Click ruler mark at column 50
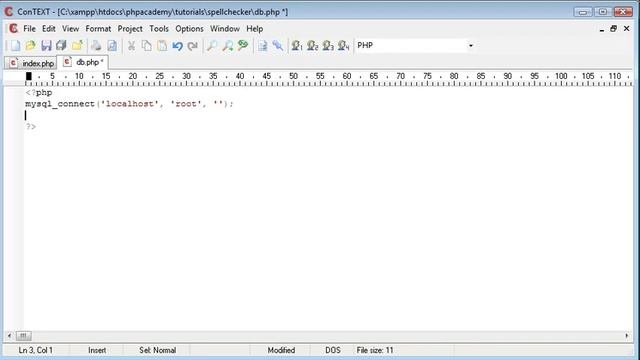Image resolution: width=640 pixels, height=360 pixels. pos(293,76)
